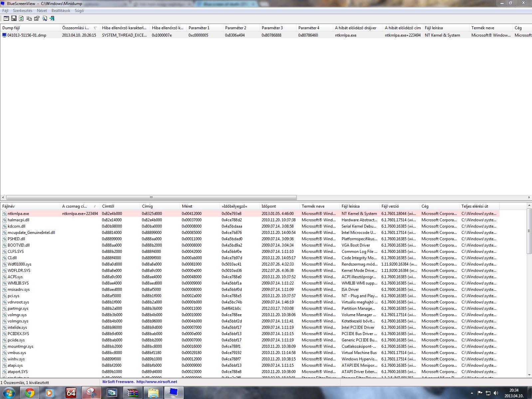Sort by Paraméter 1 column header
The image size is (532, 399).
click(205, 28)
